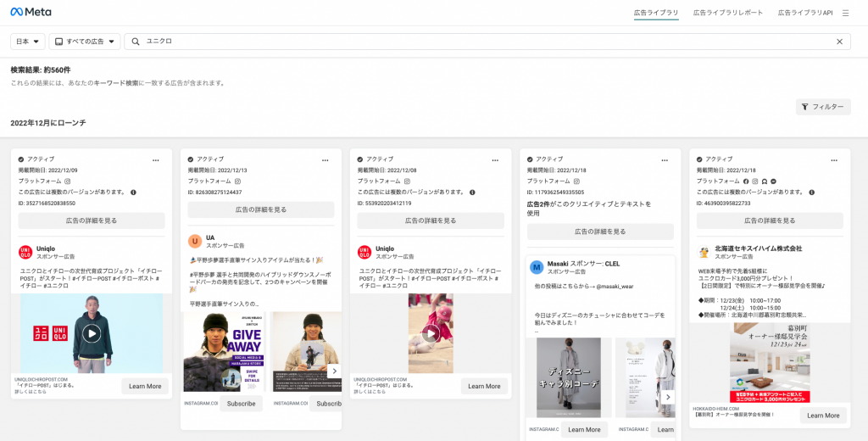Image resolution: width=868 pixels, height=441 pixels.
Task: Open three-dot menu on ad dated 2022/12/09
Action: 156,160
